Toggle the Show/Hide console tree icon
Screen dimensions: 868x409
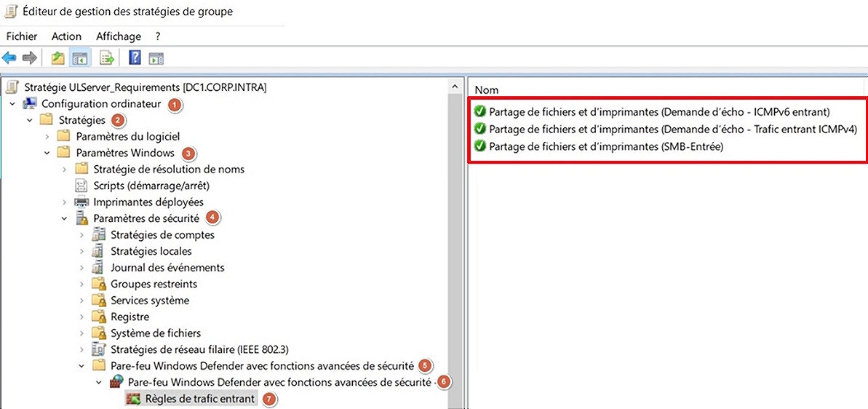(79, 57)
